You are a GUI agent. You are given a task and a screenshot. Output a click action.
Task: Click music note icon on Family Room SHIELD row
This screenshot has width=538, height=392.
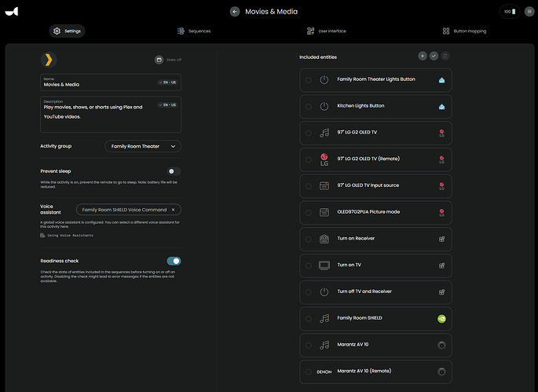click(324, 319)
